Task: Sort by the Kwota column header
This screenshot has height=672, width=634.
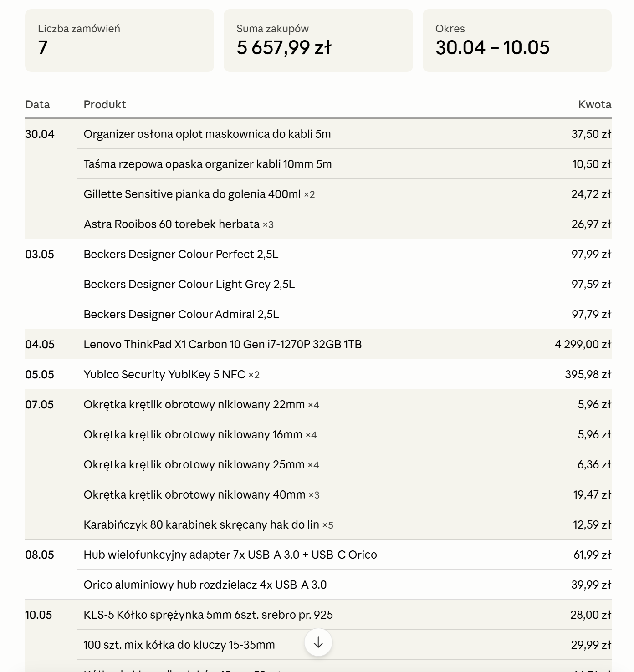Action: 594,104
